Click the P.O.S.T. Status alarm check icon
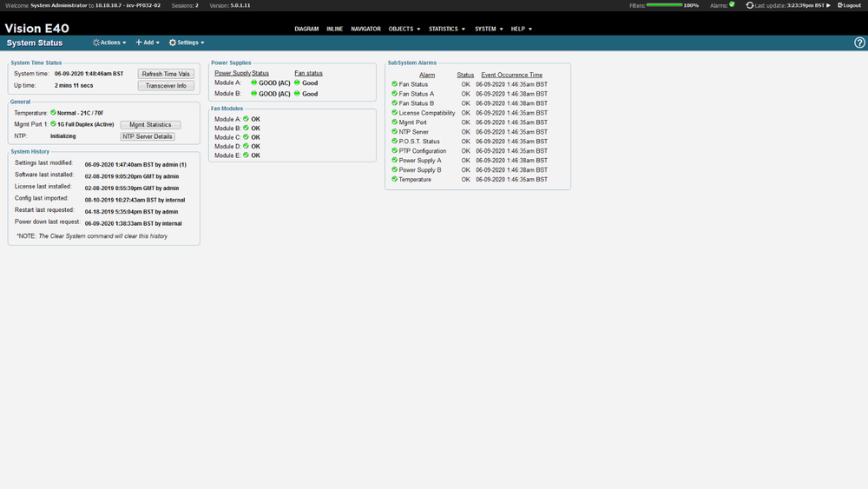 pos(395,142)
